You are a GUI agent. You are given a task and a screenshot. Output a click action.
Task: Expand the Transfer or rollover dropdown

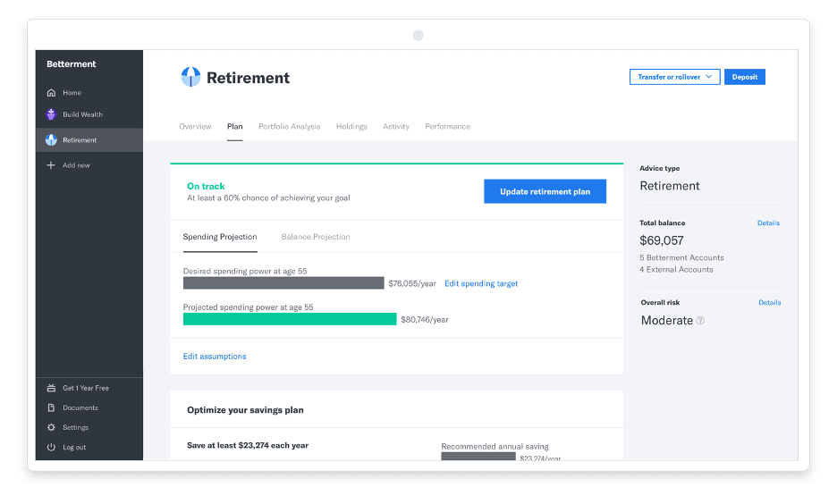pos(674,78)
